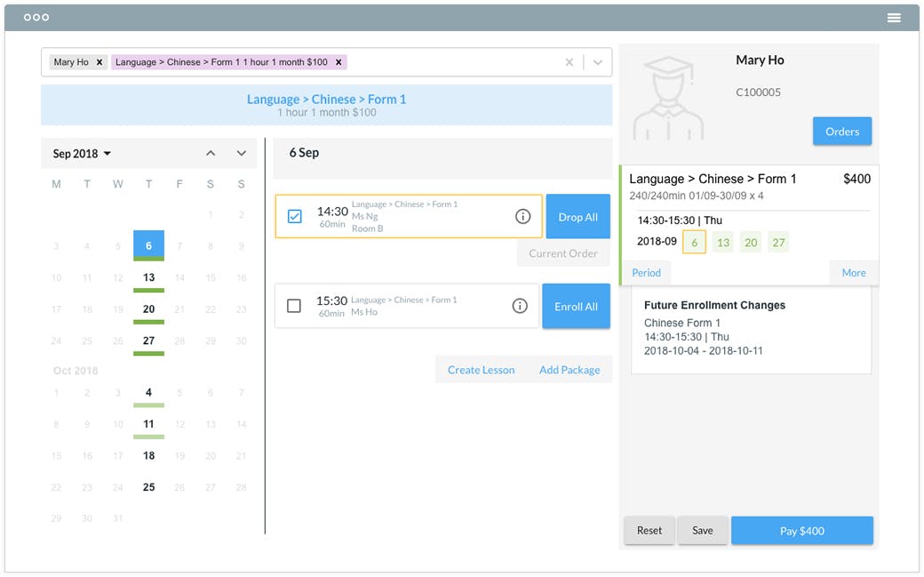This screenshot has width=924, height=577.
Task: Switch to the Period tab
Action: click(646, 272)
